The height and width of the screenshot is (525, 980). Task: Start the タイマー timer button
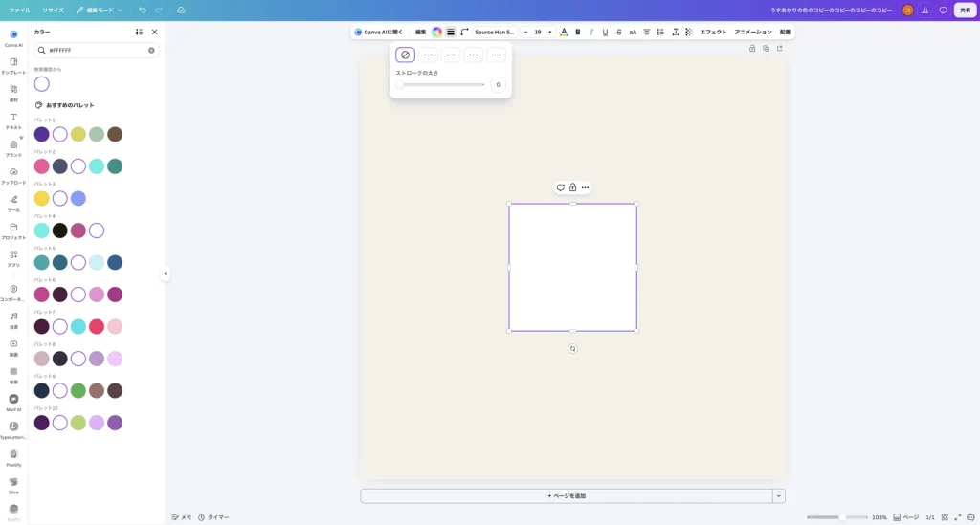pos(213,517)
